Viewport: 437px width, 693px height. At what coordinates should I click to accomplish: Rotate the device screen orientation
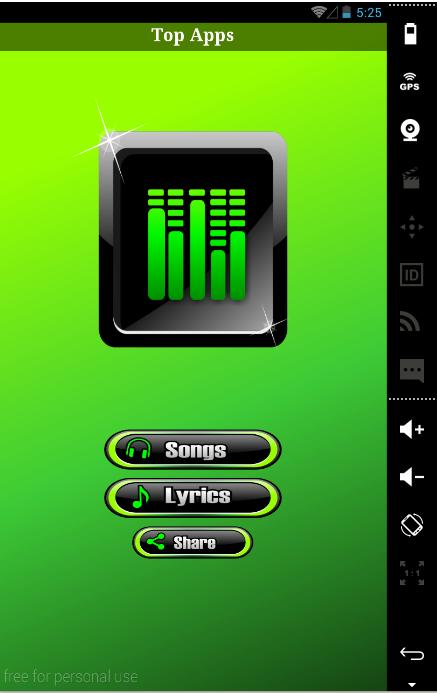click(x=412, y=525)
